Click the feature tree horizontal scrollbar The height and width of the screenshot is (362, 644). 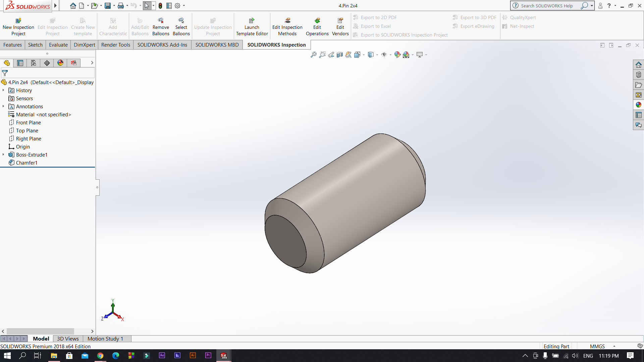pos(40,331)
